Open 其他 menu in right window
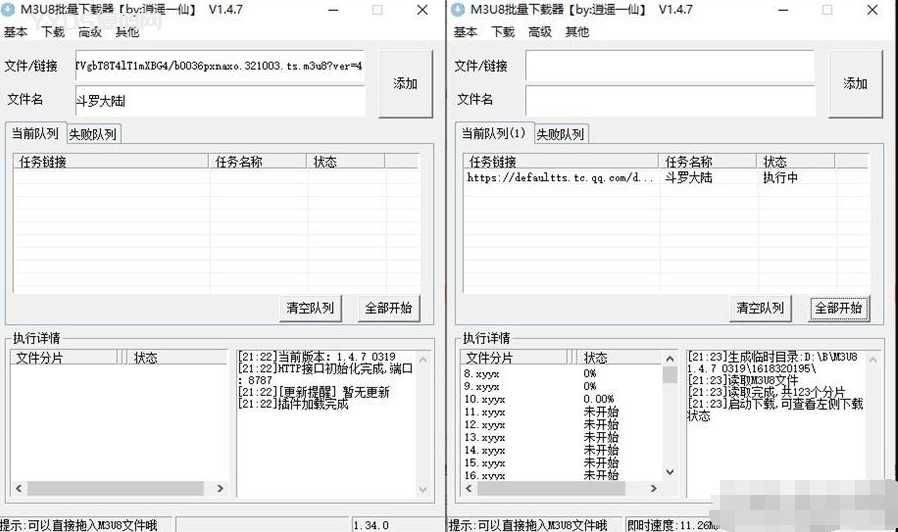The image size is (898, 532). click(x=577, y=32)
